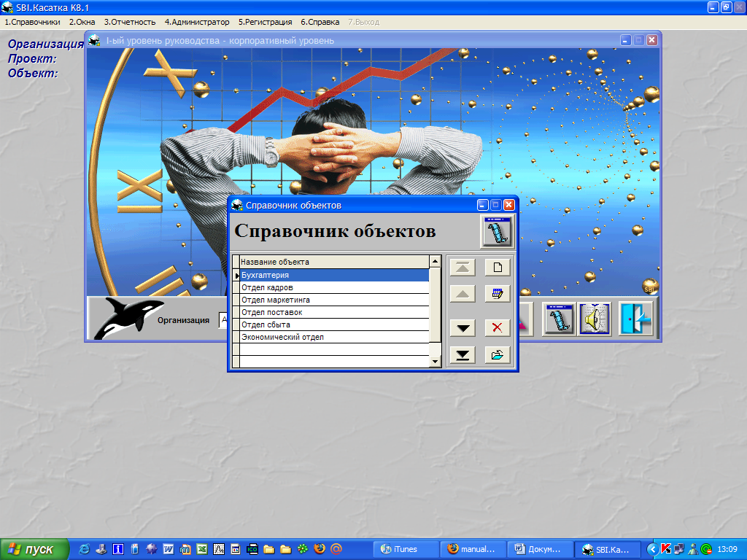Click the red Kaspersky K tray icon
747x560 pixels.
pos(665,549)
